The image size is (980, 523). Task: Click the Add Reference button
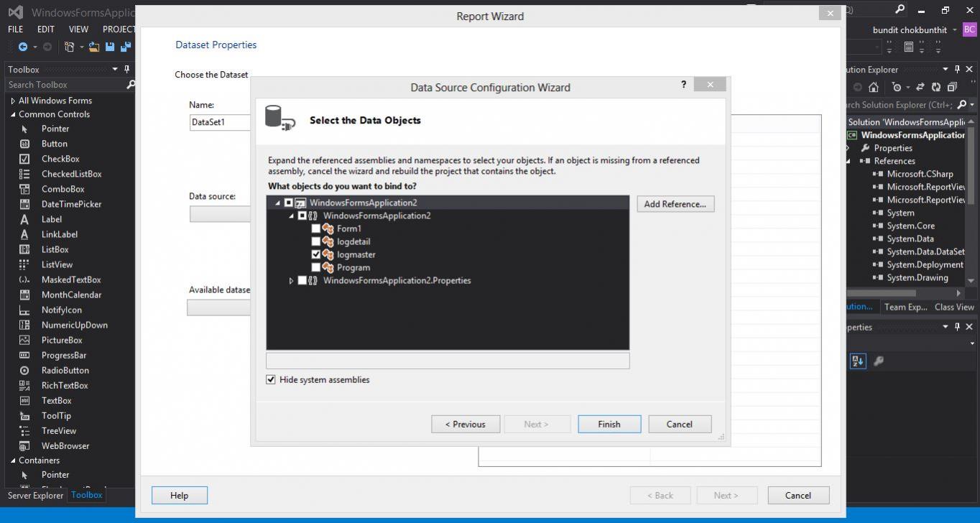coord(675,204)
